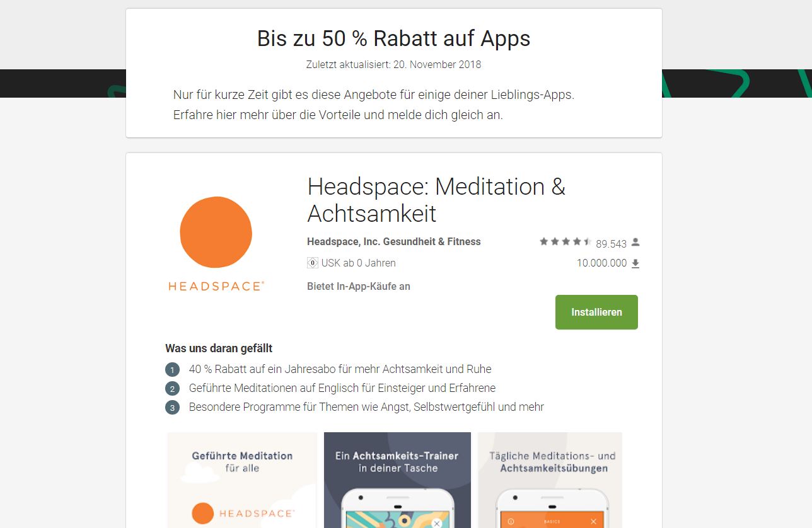
Task: Click the download icon beside 10.000.000
Action: tap(635, 263)
